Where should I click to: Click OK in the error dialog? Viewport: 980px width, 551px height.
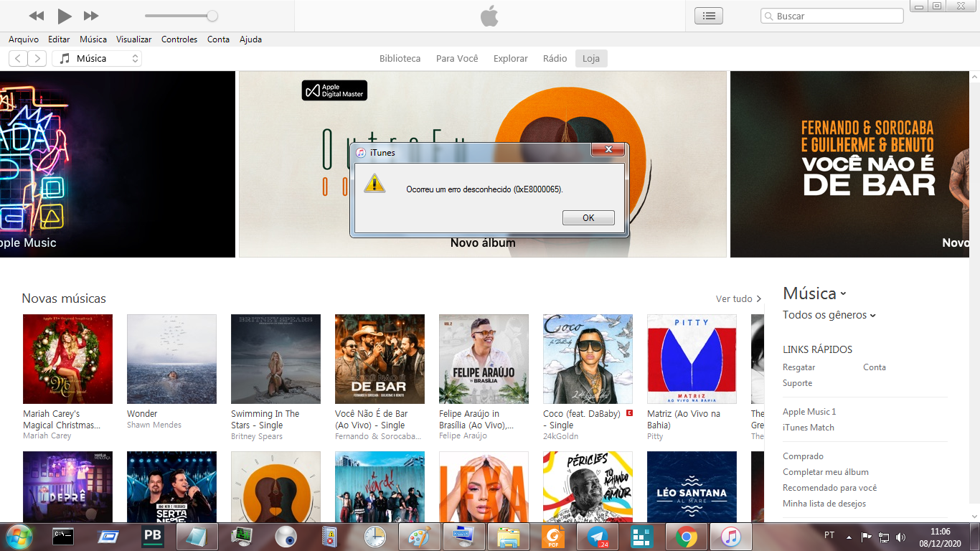pyautogui.click(x=588, y=217)
